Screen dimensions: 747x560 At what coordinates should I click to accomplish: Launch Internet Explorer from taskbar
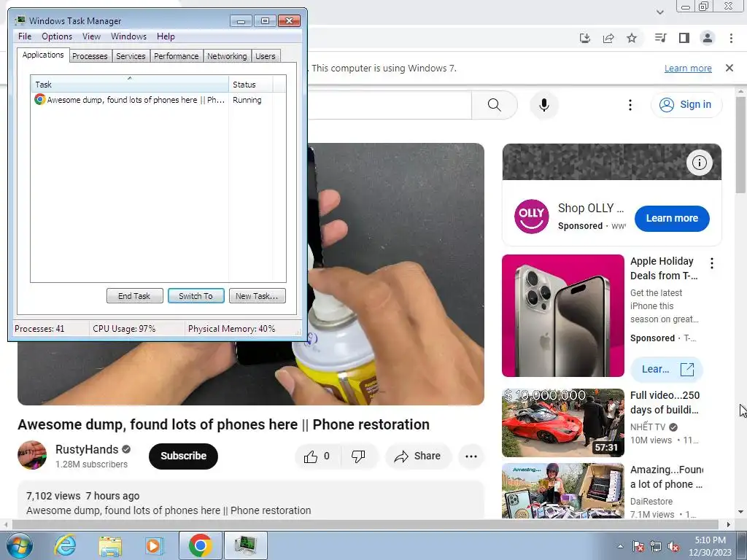coord(65,545)
